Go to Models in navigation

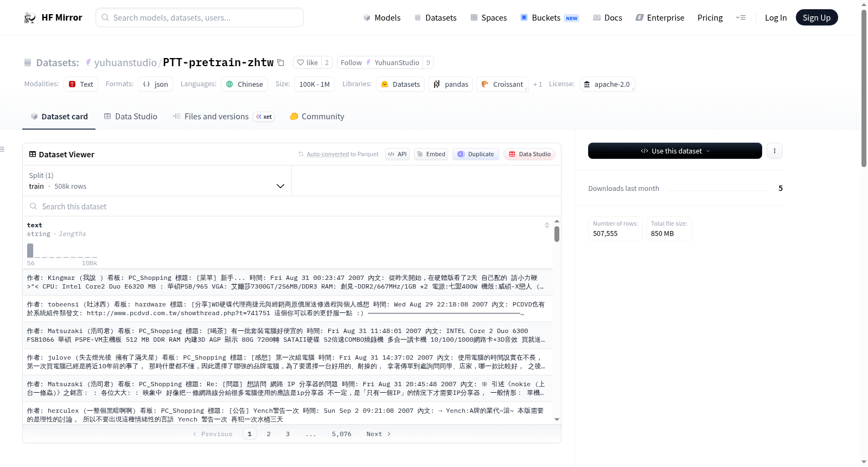[x=382, y=17]
